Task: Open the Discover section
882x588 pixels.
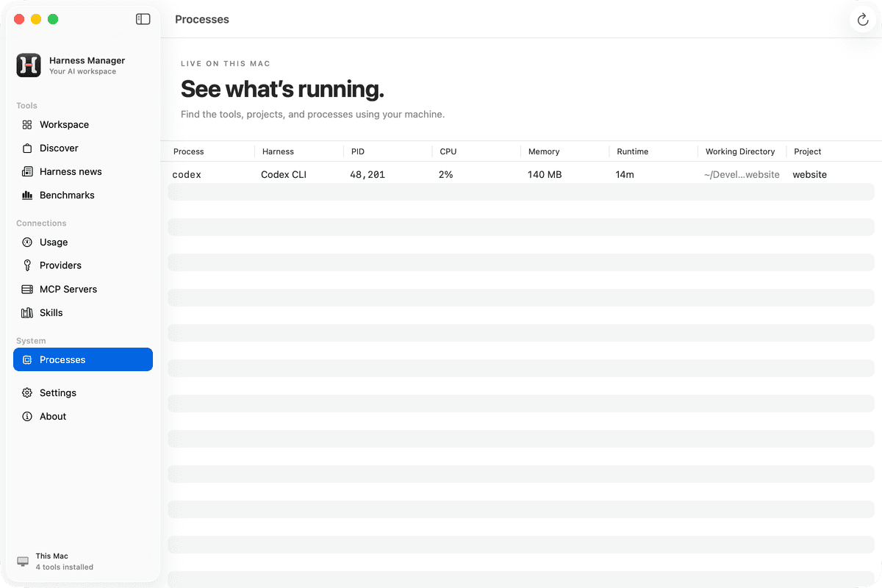Action: [83, 148]
